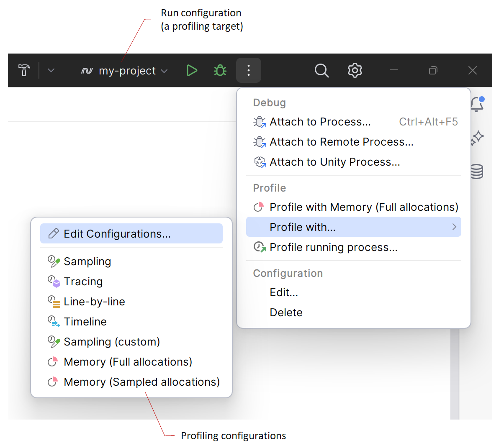Screen dimensions: 504x448
Task: Open the three-dot More actions icon
Action: point(249,70)
